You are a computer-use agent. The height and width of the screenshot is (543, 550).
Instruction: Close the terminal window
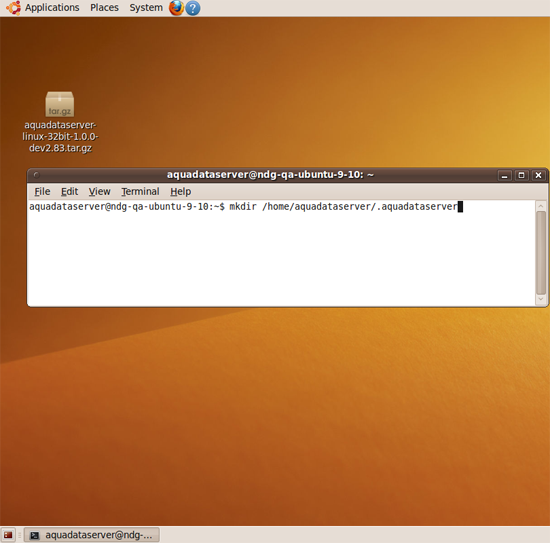tap(538, 175)
